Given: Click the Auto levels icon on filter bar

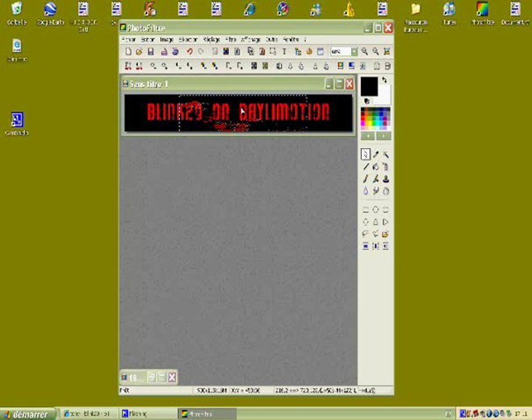Looking at the screenshot, I should (x=128, y=66).
